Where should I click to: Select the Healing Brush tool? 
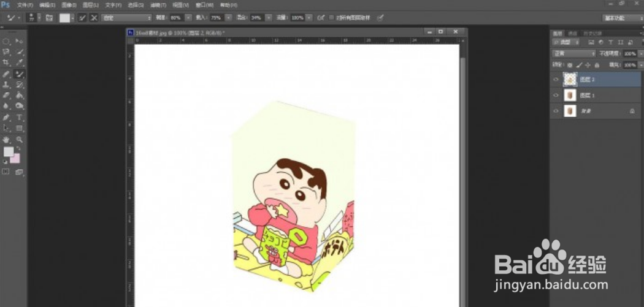pos(7,74)
